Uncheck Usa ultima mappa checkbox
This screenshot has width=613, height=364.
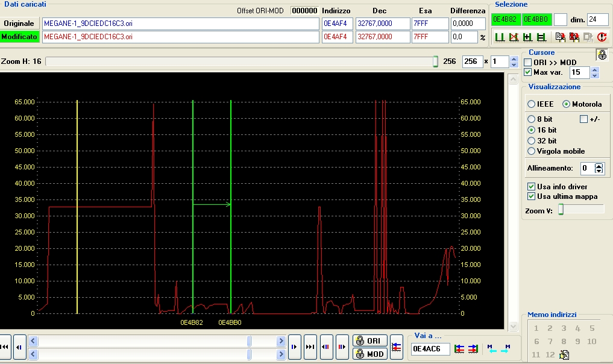point(531,196)
